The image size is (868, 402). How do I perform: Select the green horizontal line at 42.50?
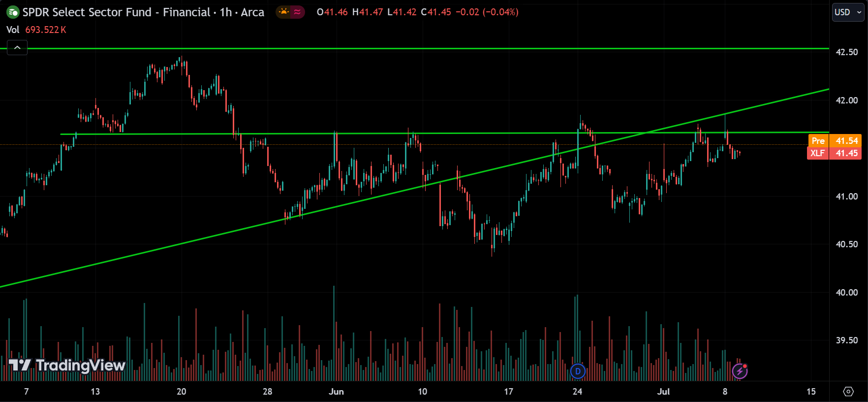[x=414, y=49]
